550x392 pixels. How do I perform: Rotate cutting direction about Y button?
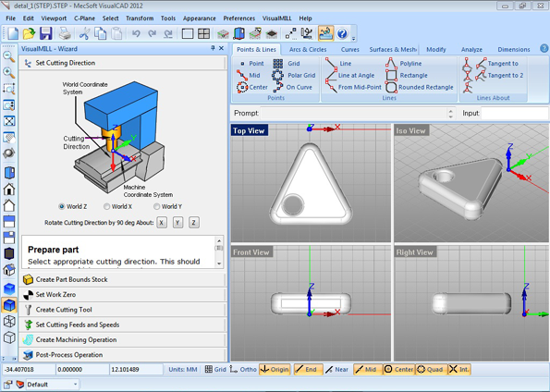tap(177, 223)
